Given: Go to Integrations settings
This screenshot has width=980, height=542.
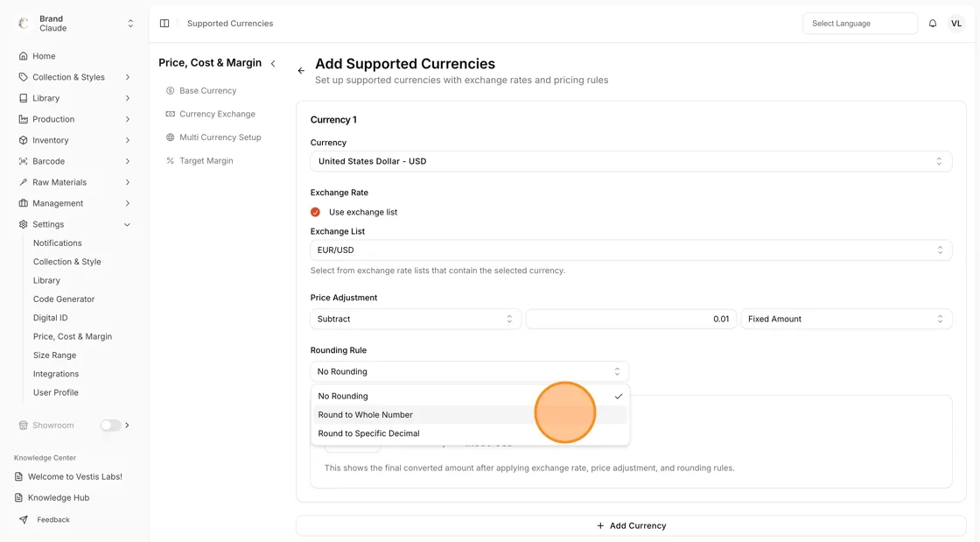Looking at the screenshot, I should tap(56, 374).
